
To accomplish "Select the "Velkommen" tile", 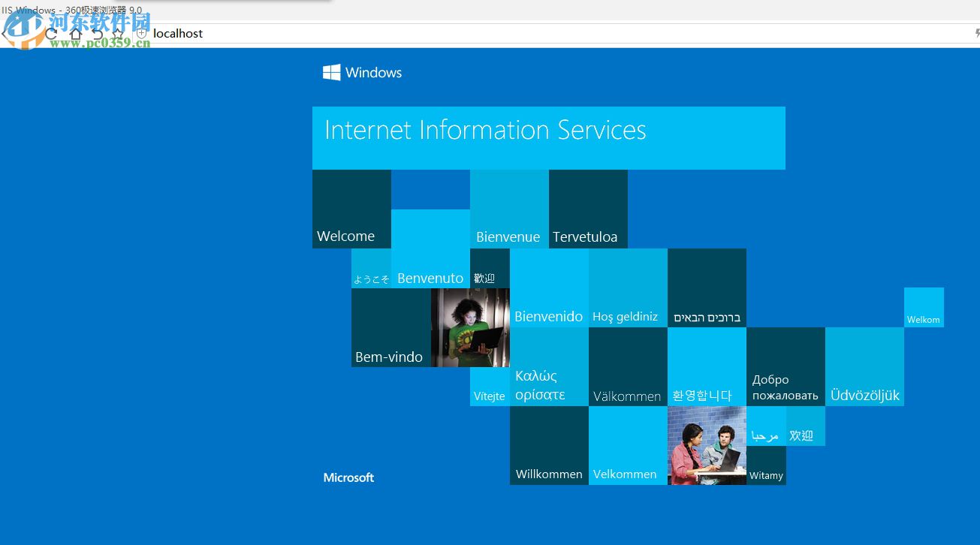I will (x=628, y=446).
